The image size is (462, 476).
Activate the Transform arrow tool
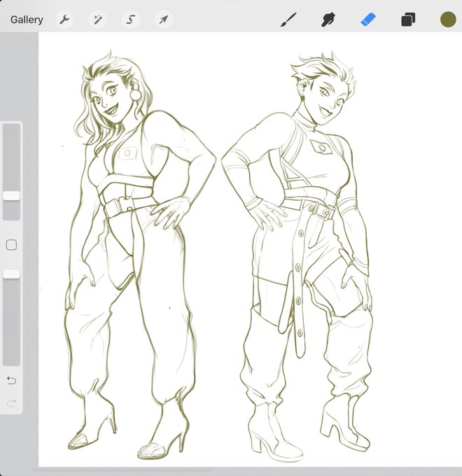(164, 20)
